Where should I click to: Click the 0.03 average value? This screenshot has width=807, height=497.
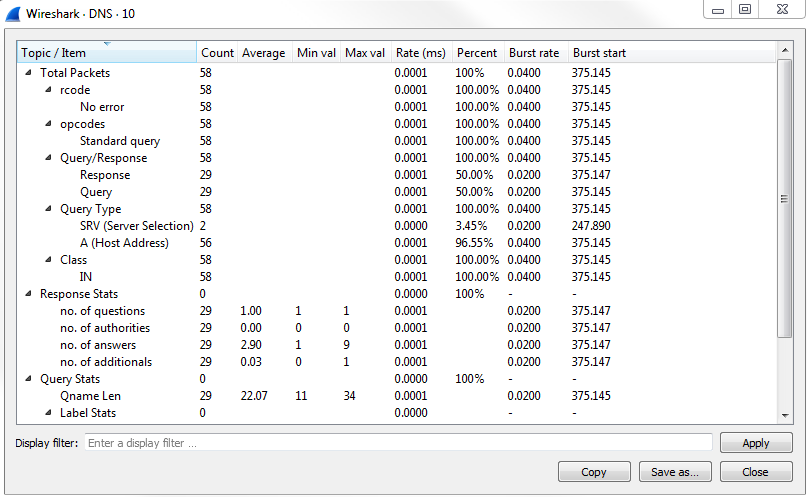[251, 361]
